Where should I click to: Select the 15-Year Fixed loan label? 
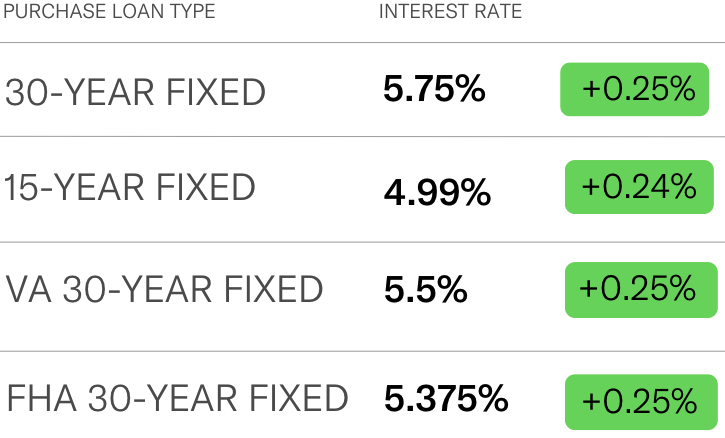pyautogui.click(x=129, y=187)
